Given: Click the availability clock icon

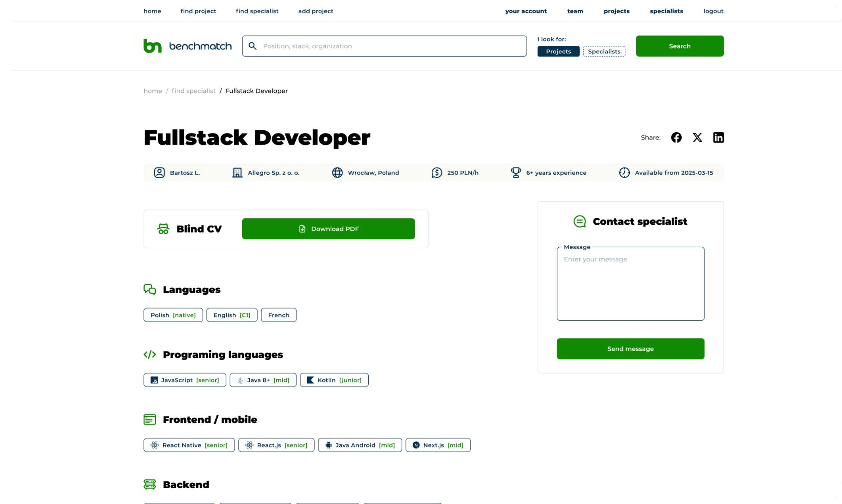Looking at the screenshot, I should (x=624, y=173).
